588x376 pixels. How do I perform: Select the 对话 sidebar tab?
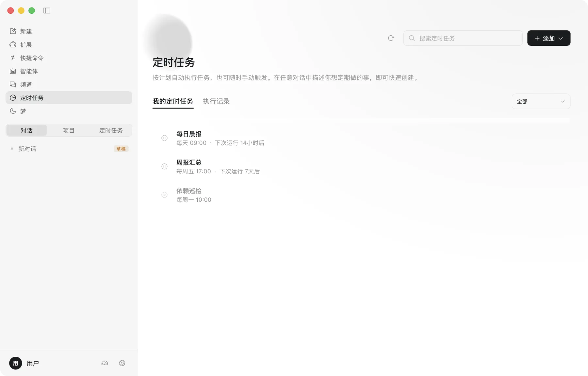tap(26, 130)
